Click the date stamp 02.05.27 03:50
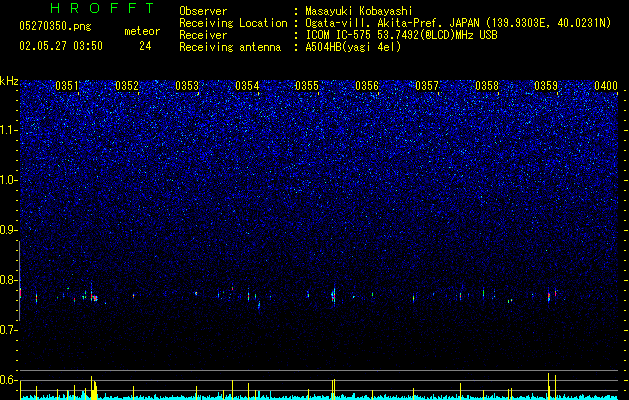This screenshot has height=400, width=629. 61,46
